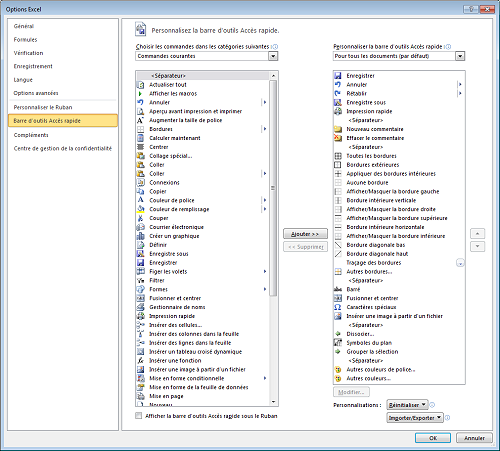
Task: Switch to the Formules category
Action: coord(25,40)
